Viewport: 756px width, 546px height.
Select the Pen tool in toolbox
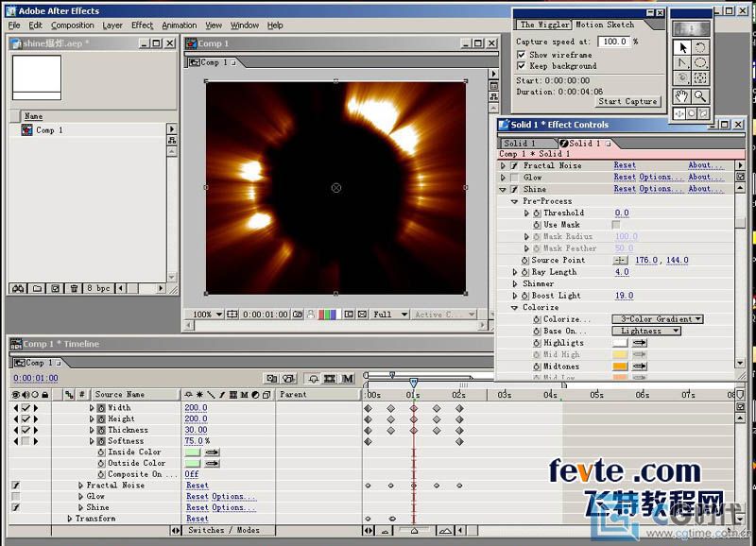point(682,62)
